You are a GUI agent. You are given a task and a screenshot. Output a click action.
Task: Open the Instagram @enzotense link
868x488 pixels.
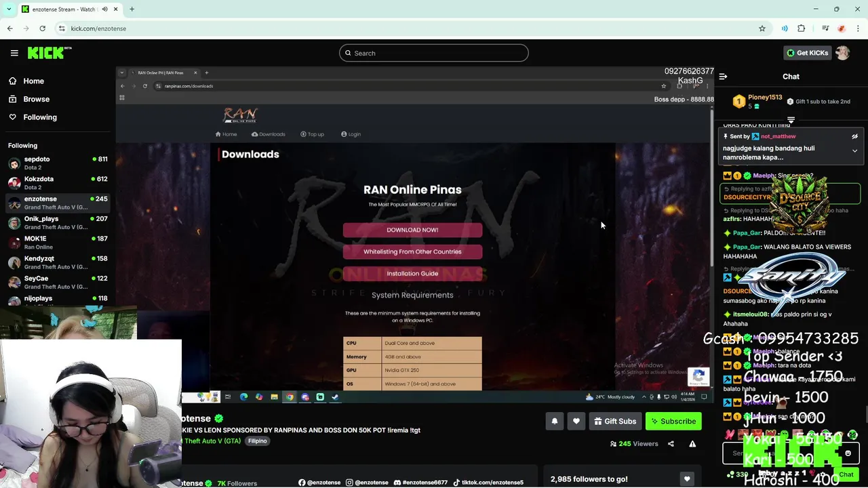tap(367, 483)
